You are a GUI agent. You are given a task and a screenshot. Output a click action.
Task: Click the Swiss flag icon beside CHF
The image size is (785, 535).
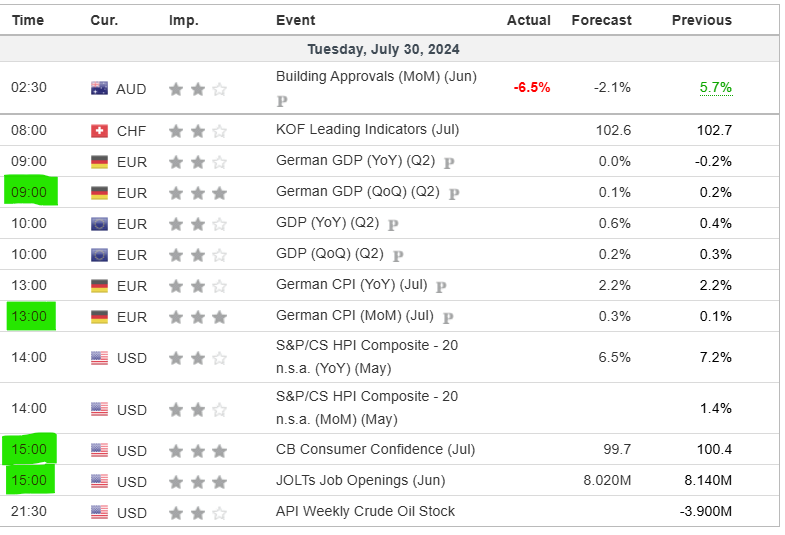pyautogui.click(x=99, y=130)
